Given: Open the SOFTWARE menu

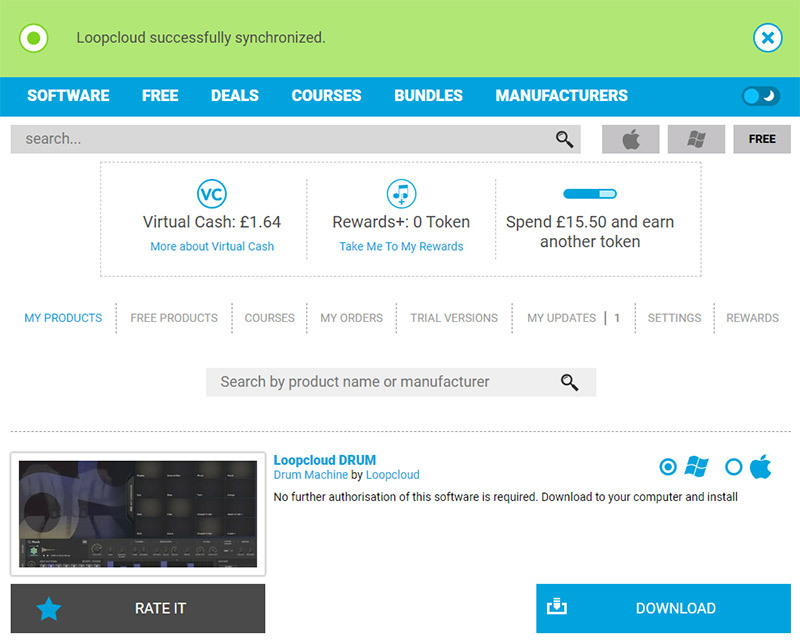Looking at the screenshot, I should (x=68, y=96).
